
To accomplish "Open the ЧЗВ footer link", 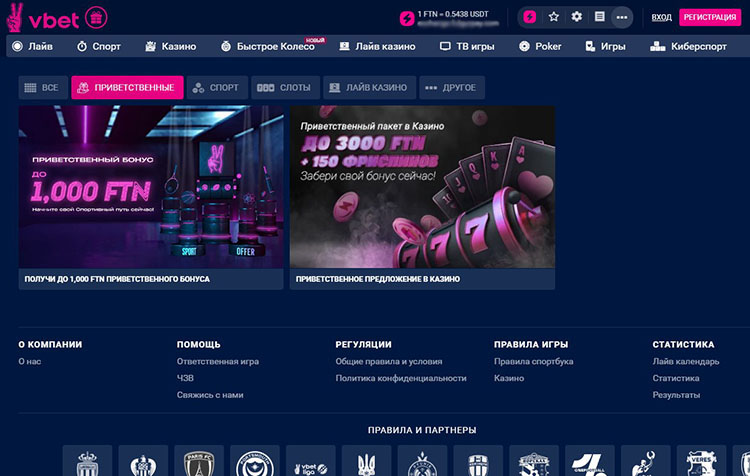I will pos(185,378).
